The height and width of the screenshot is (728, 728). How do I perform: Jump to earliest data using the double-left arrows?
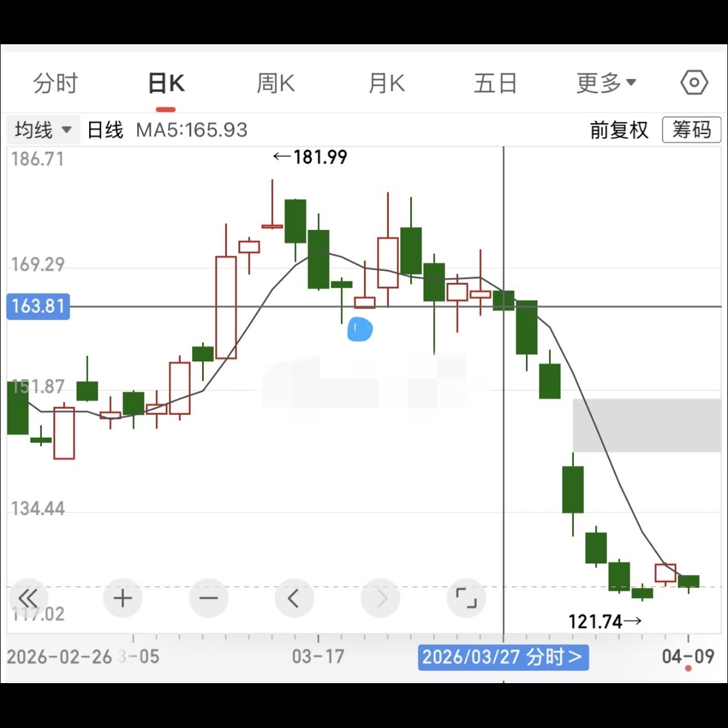[x=28, y=598]
